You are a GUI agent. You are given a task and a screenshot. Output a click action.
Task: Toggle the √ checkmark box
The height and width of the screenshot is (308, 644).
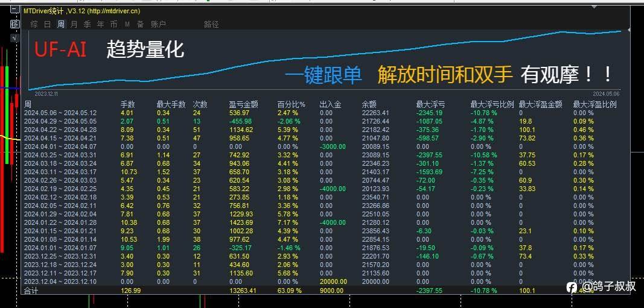click(x=14, y=38)
